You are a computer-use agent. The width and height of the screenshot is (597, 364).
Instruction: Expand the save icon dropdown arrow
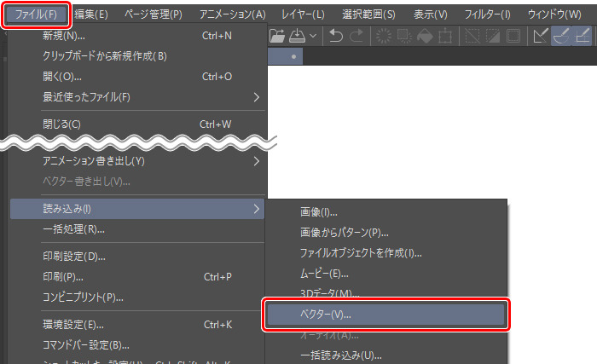pyautogui.click(x=313, y=36)
